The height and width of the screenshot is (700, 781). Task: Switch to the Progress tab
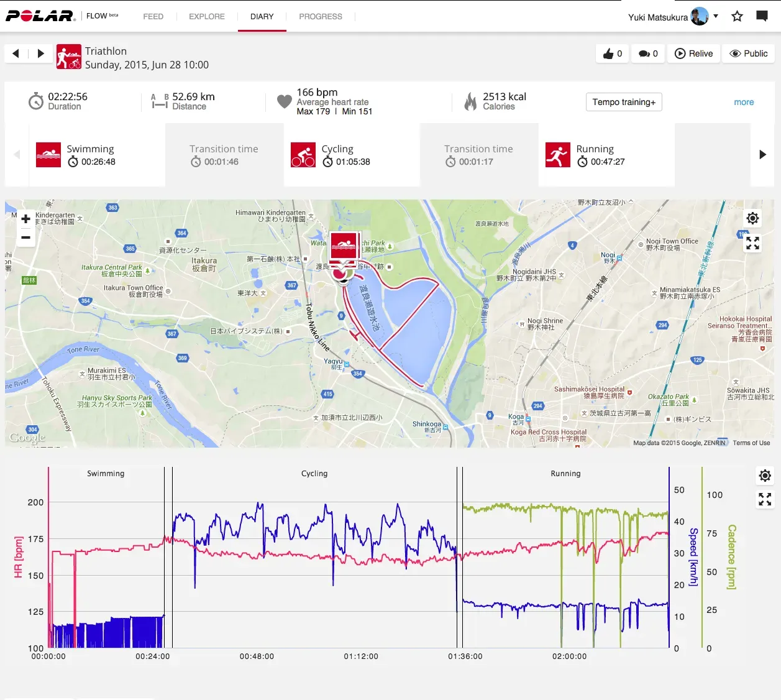[320, 17]
